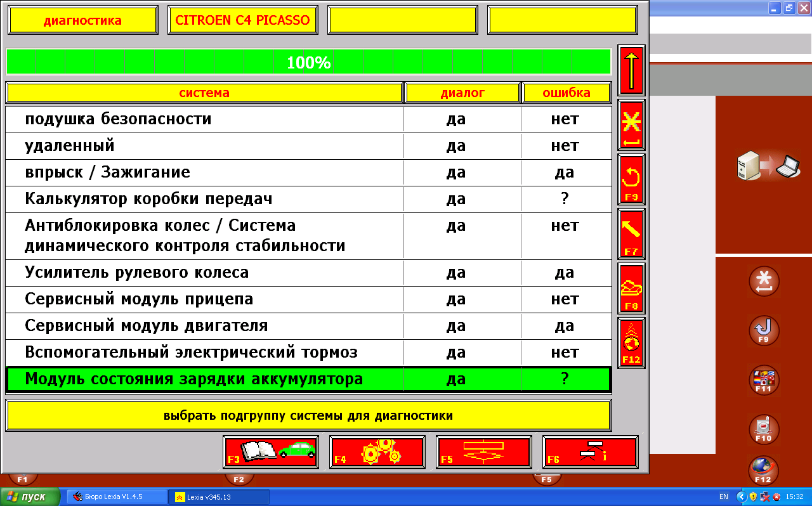The height and width of the screenshot is (506, 812).
Task: Click the F5 flowchart diagram button
Action: (x=484, y=452)
